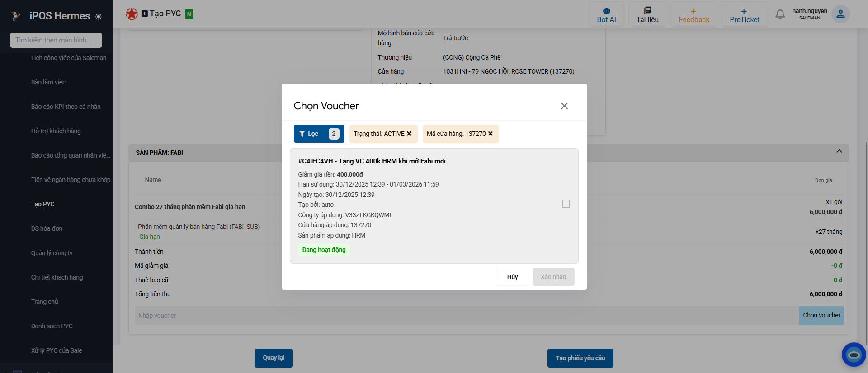Open Hỗ trợ khách hàng page

56,131
